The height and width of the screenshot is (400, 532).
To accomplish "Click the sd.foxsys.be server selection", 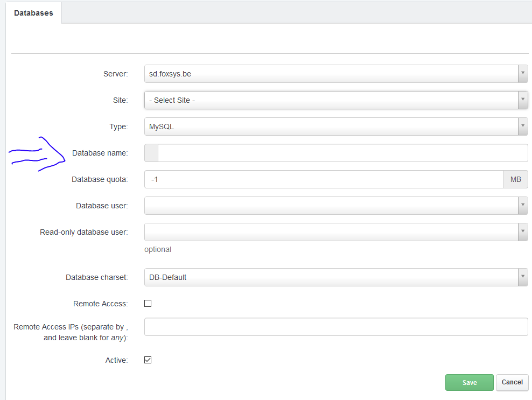I will tap(331, 74).
